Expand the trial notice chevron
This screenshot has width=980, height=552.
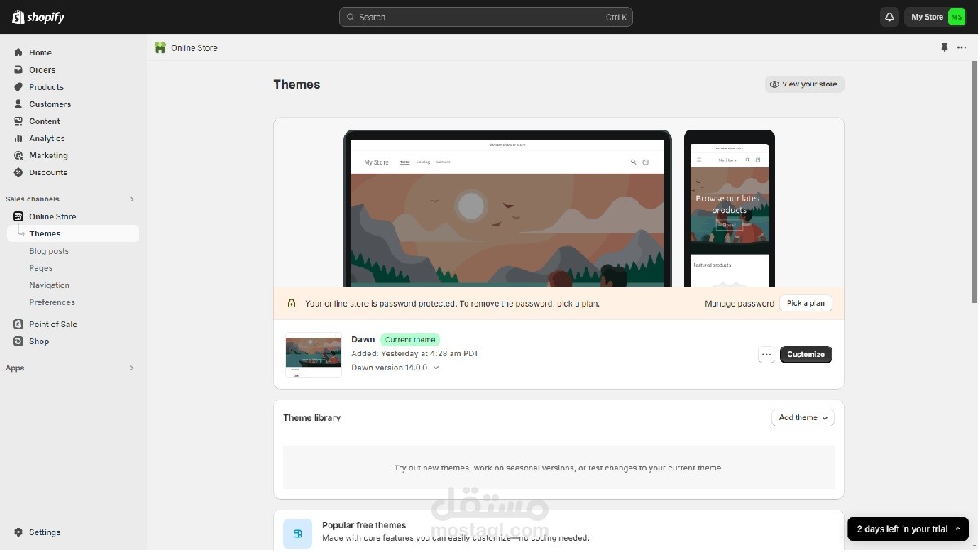(958, 529)
